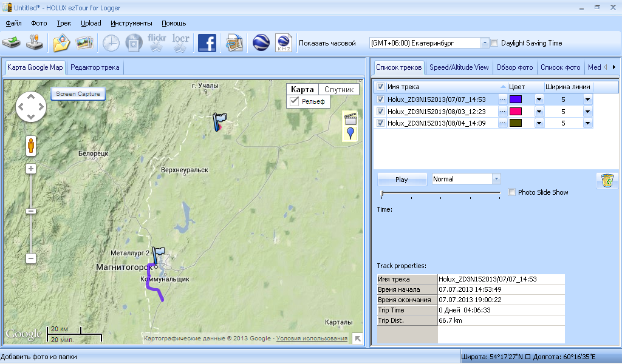
Task: Zoom in on the map with plus
Action: pyautogui.click(x=31, y=169)
